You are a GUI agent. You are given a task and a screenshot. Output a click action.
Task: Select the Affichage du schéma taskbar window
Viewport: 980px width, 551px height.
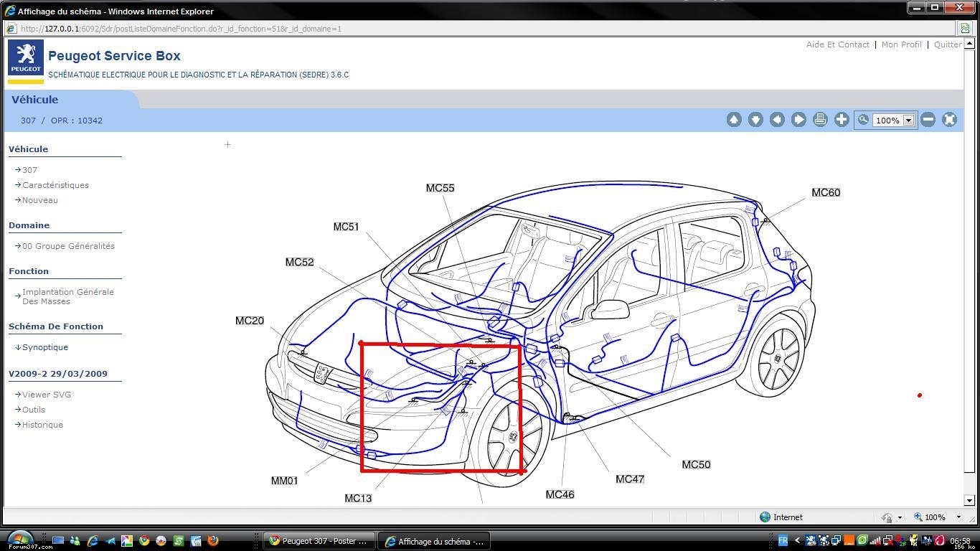[x=435, y=541]
